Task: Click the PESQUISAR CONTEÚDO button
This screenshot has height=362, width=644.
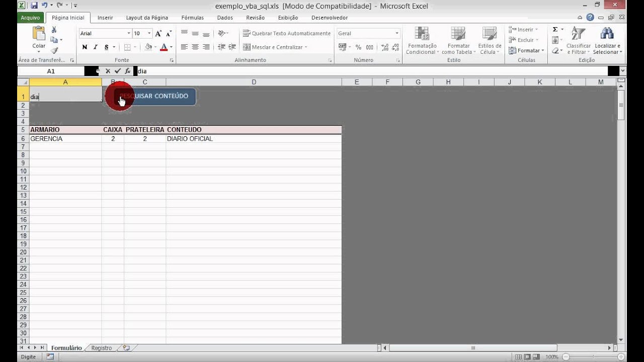Action: coord(154,96)
